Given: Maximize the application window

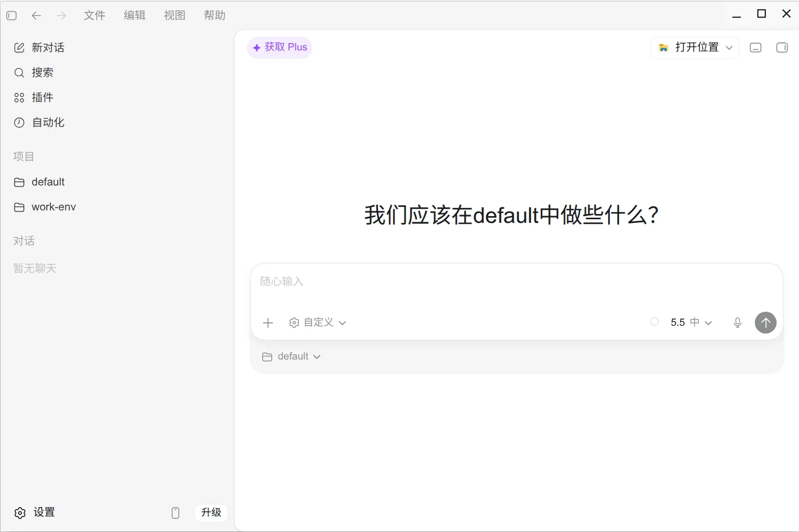Looking at the screenshot, I should point(762,14).
